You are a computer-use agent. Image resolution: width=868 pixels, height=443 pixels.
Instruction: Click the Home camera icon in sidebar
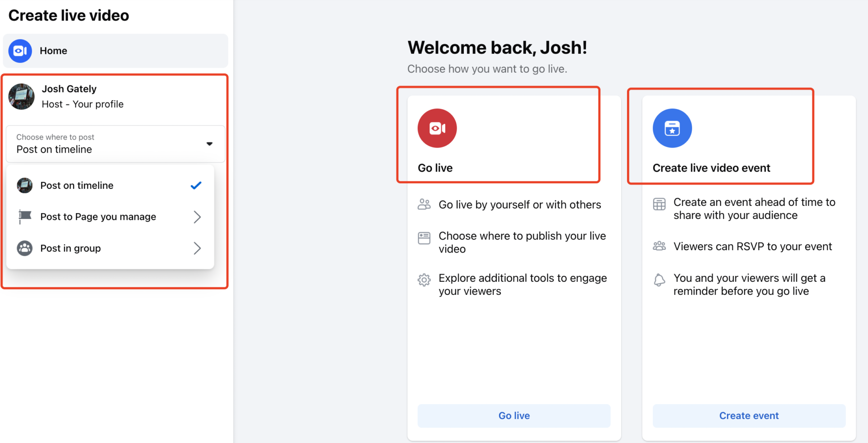click(x=20, y=51)
